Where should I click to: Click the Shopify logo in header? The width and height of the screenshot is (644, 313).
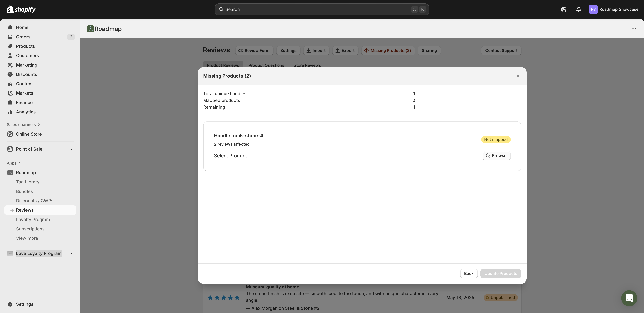pos(21,10)
